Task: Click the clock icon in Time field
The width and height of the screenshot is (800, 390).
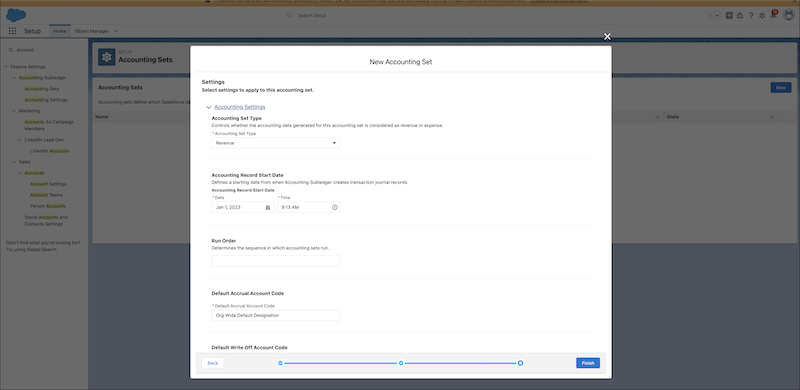Action: [334, 207]
